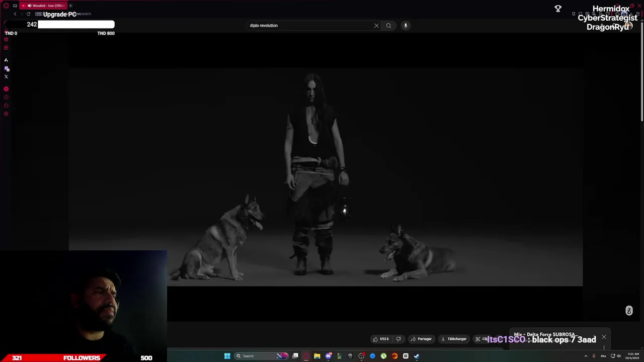Click the Opera GX logo menu button
This screenshot has width=644, height=362.
pos(6,6)
